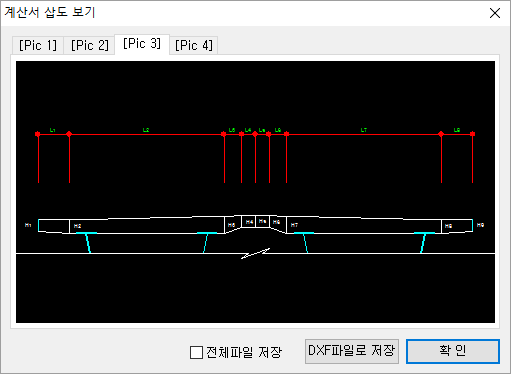Close the 계산서 삽도 보기 dialog
511x374 pixels.
click(x=495, y=13)
